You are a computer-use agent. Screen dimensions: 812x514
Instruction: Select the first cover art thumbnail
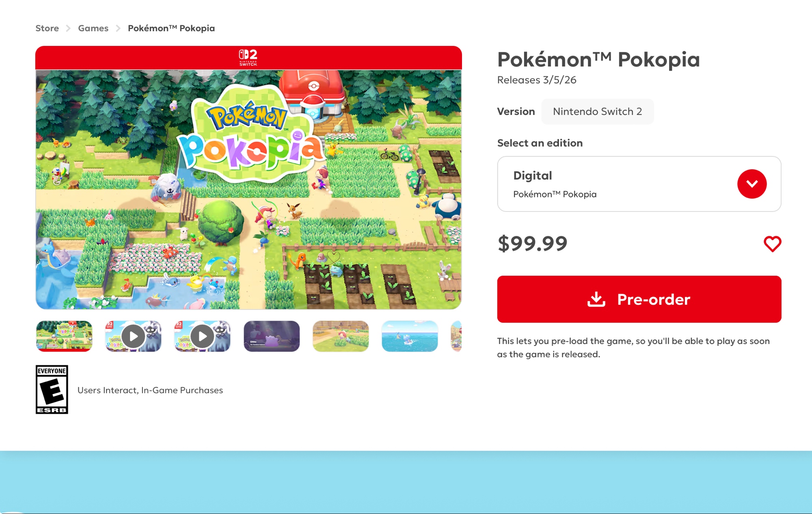(64, 336)
